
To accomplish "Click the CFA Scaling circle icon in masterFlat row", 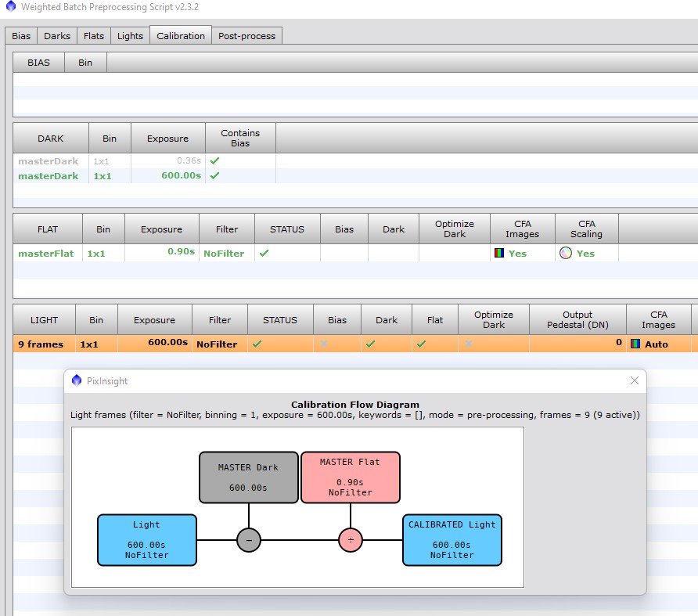I will 565,253.
